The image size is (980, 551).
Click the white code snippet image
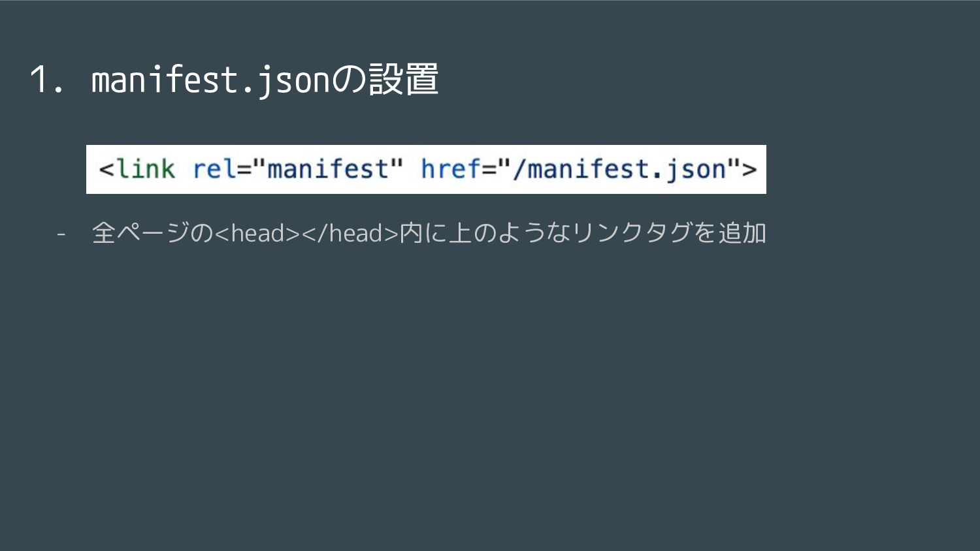426,170
